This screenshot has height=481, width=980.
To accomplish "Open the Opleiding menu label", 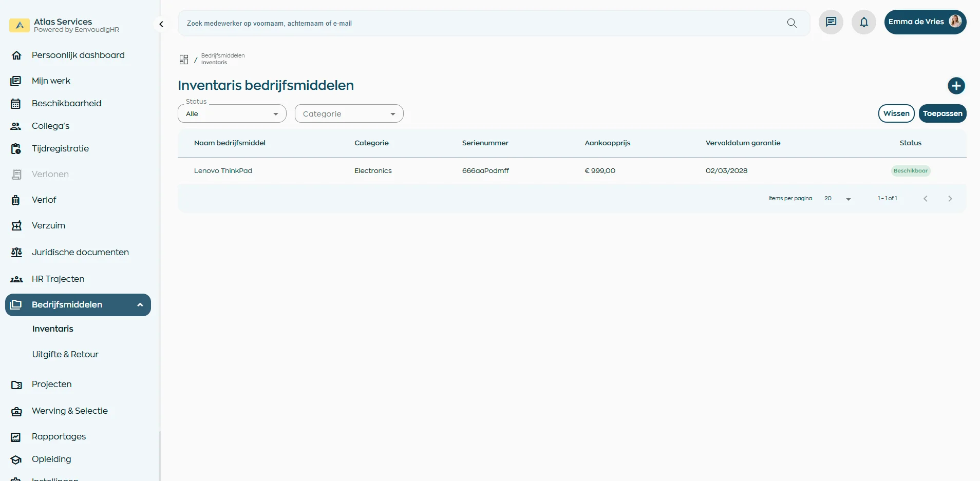I will click(51, 459).
